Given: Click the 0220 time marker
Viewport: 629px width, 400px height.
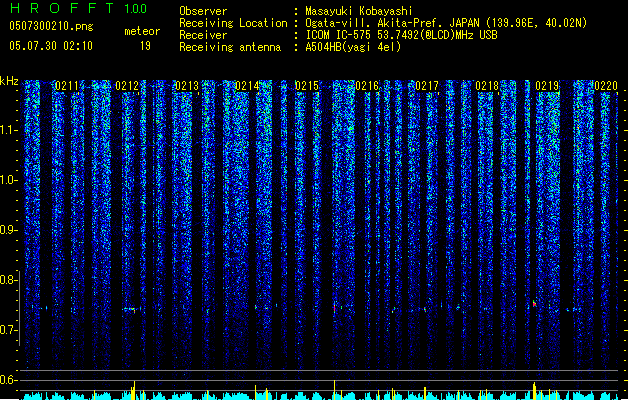Looking at the screenshot, I should click(606, 86).
